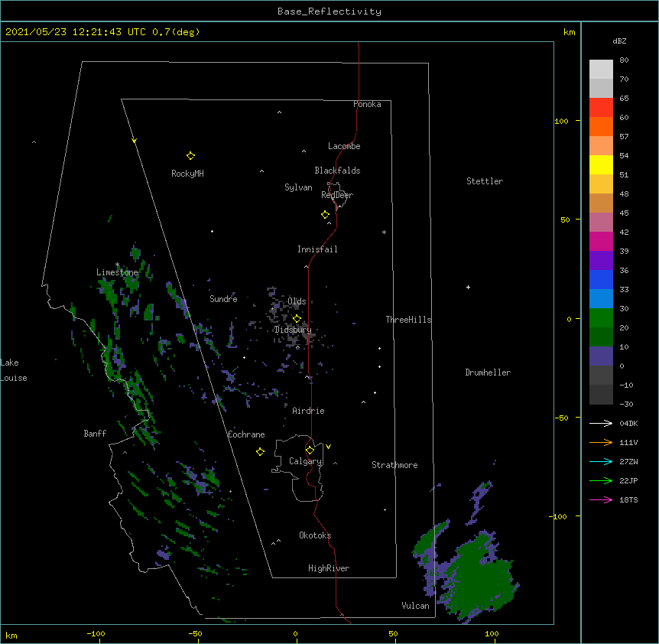The height and width of the screenshot is (644, 659).
Task: Click the large green echo near Vulcan
Action: coord(479,578)
